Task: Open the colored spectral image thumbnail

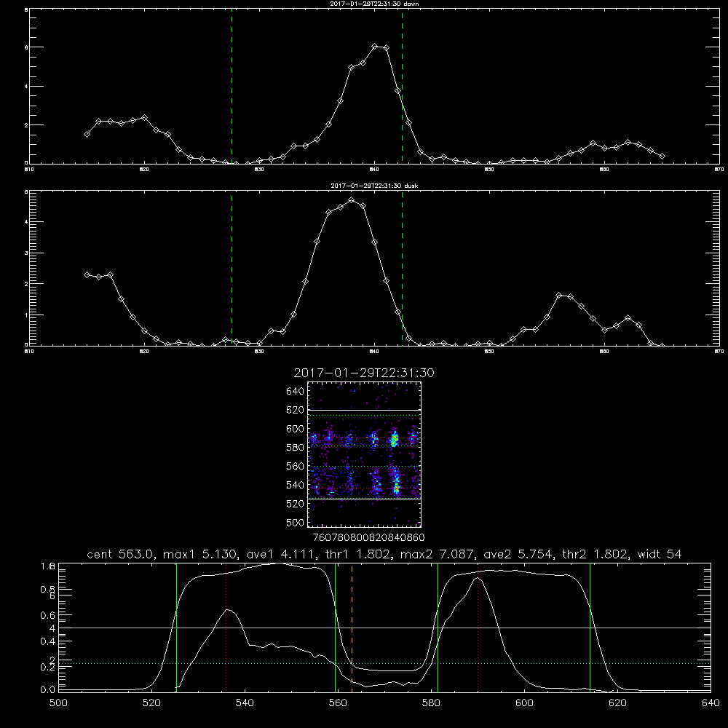Action: [364, 454]
